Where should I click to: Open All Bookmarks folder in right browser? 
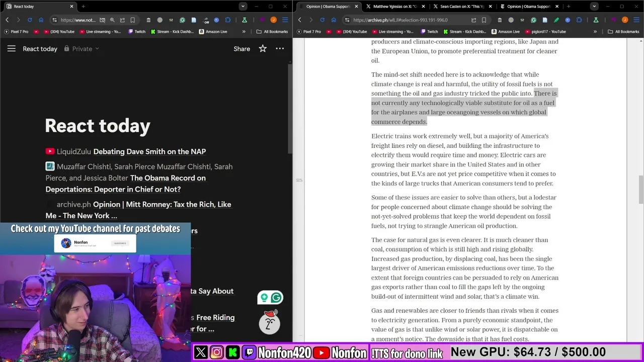623,31
